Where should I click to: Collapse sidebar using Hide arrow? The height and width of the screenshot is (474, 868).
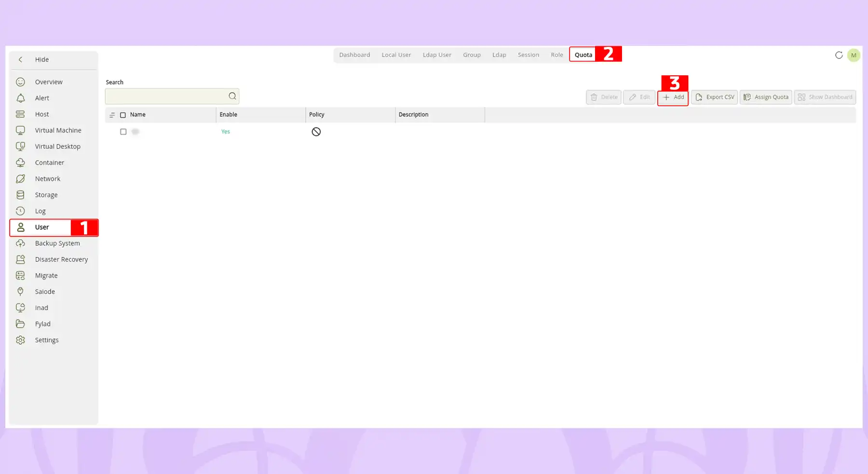(20, 59)
